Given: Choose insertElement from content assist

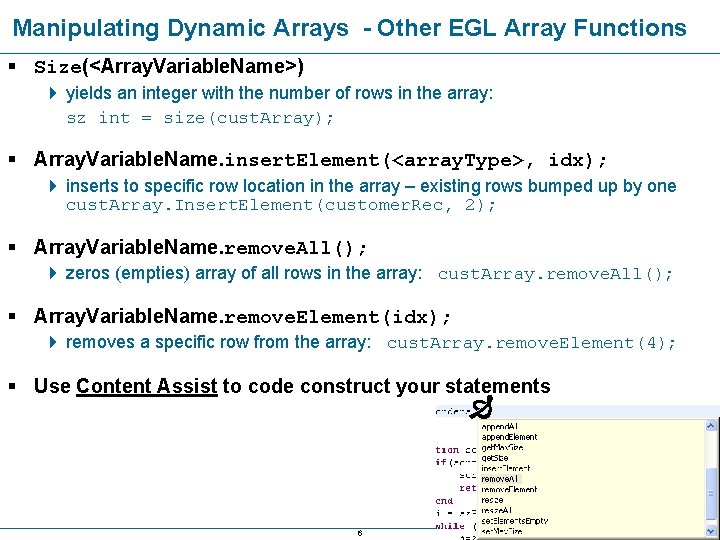Looking at the screenshot, I should coord(506,469).
